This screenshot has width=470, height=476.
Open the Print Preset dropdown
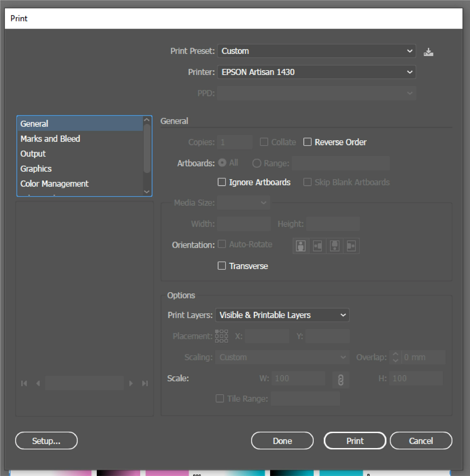(316, 51)
